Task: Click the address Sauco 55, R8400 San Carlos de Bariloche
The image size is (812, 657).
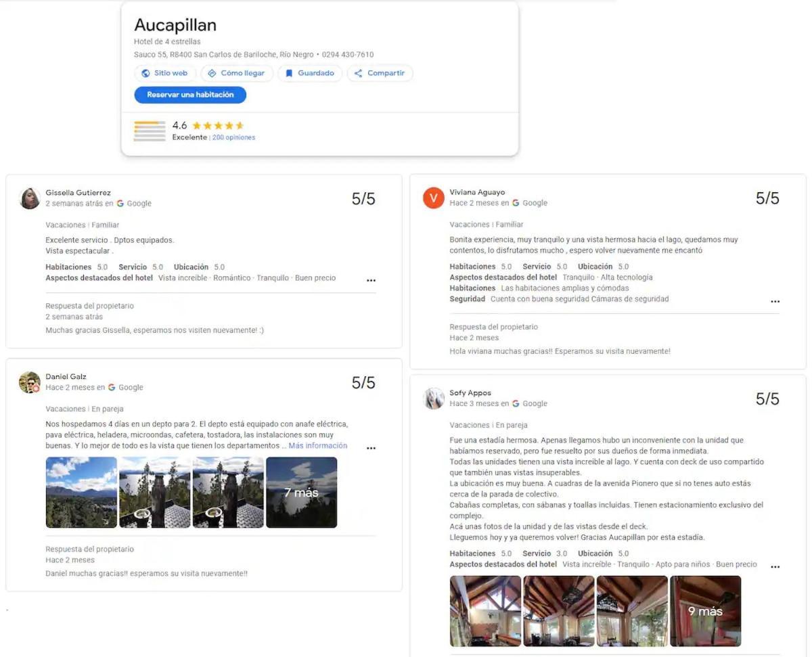Action: click(224, 55)
